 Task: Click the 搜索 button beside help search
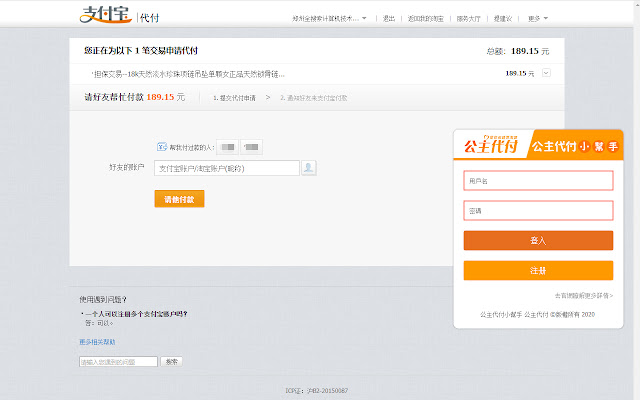tap(171, 362)
